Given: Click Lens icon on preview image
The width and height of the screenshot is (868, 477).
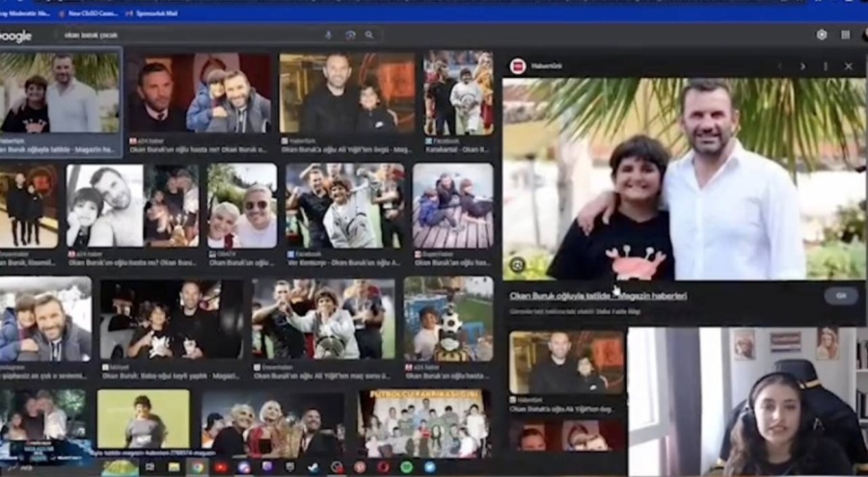Looking at the screenshot, I should (518, 264).
